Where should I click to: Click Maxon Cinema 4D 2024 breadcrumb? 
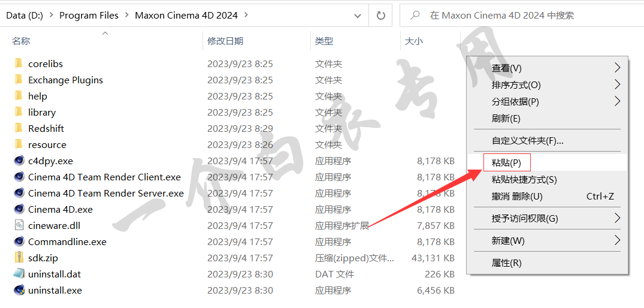(186, 15)
